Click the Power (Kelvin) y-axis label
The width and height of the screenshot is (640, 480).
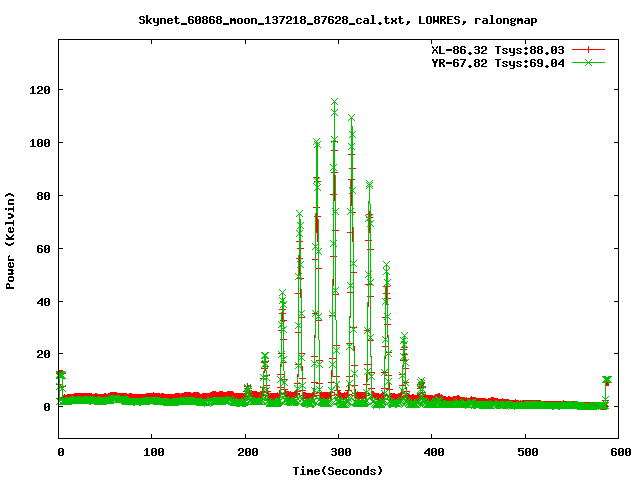point(10,241)
